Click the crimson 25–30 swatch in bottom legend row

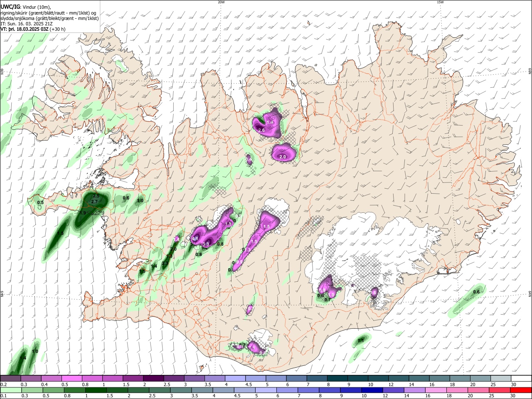(x=499, y=390)
